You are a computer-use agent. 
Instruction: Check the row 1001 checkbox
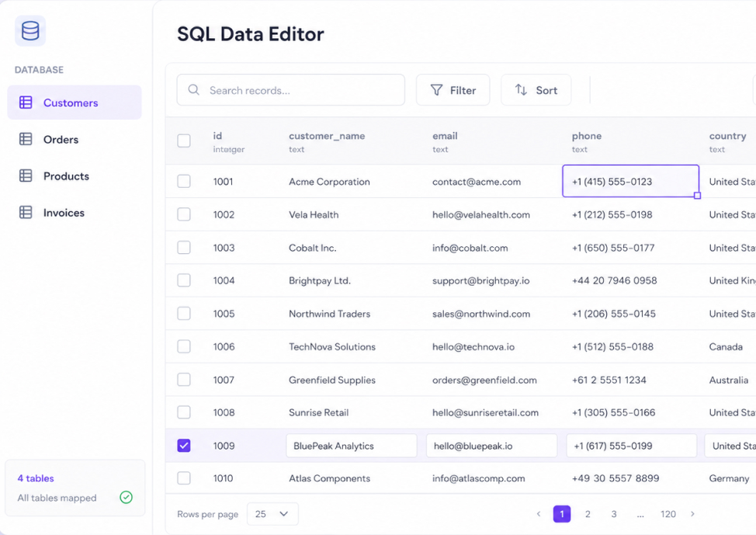(184, 182)
